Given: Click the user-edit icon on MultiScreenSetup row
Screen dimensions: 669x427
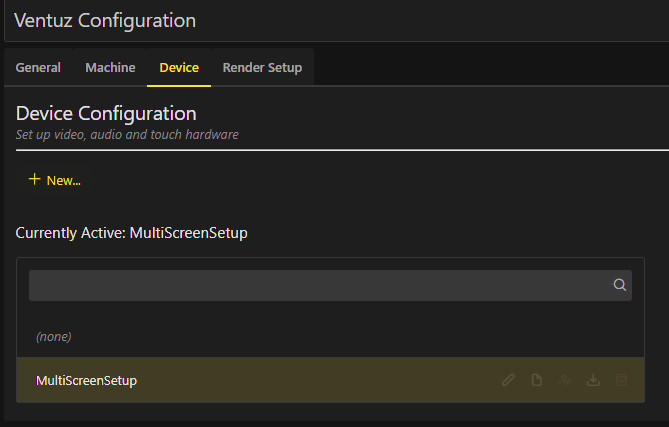Looking at the screenshot, I should point(565,380).
